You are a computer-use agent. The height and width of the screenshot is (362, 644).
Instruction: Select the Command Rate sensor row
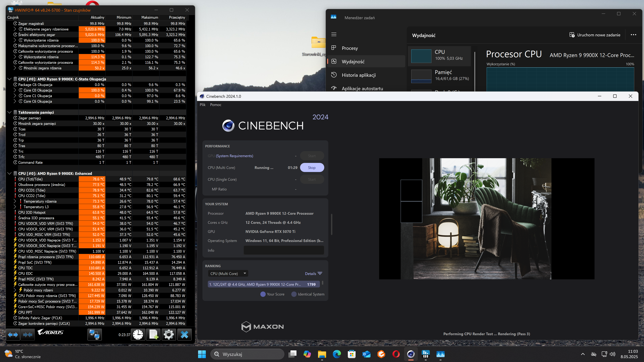coord(96,163)
